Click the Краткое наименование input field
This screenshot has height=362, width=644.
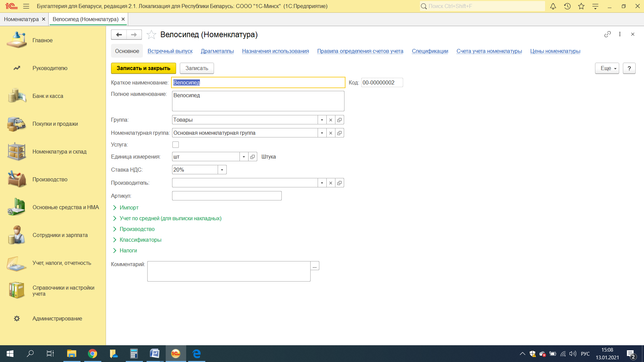coord(258,82)
